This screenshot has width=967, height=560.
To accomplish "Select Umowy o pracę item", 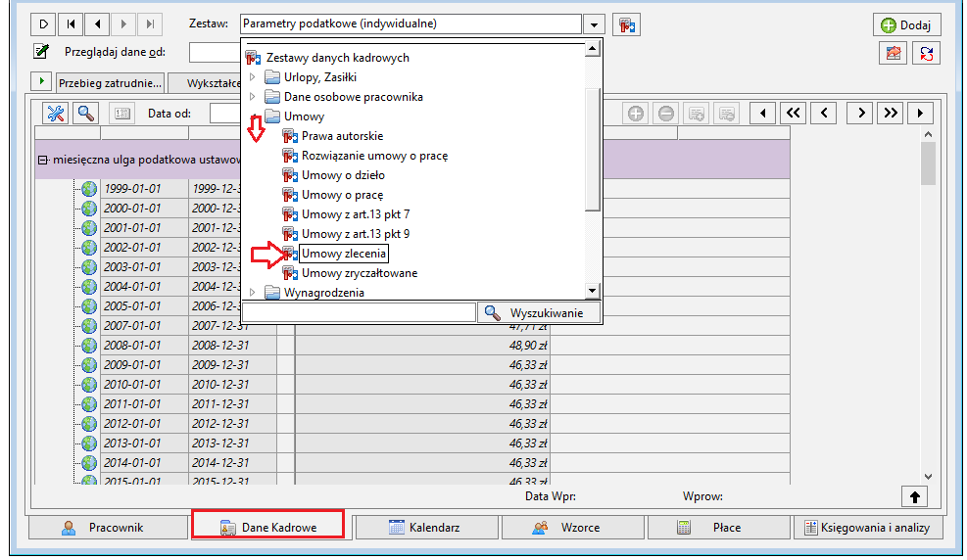I will [342, 195].
